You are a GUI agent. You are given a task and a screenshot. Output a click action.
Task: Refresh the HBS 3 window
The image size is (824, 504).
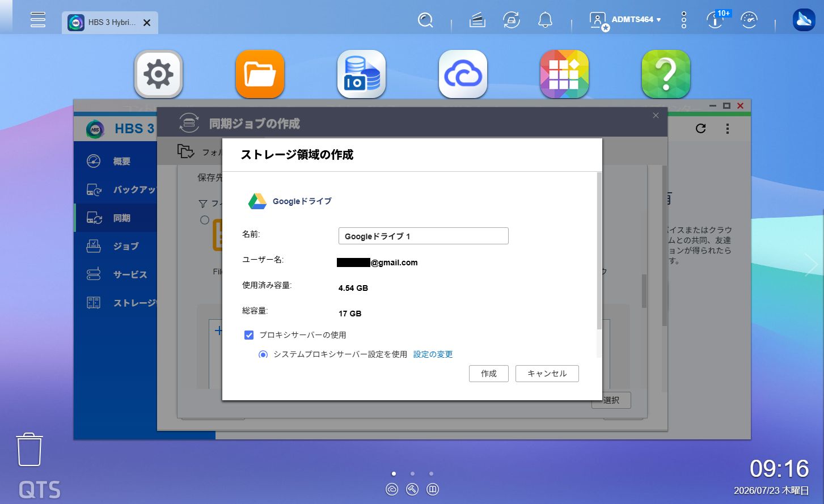point(701,129)
